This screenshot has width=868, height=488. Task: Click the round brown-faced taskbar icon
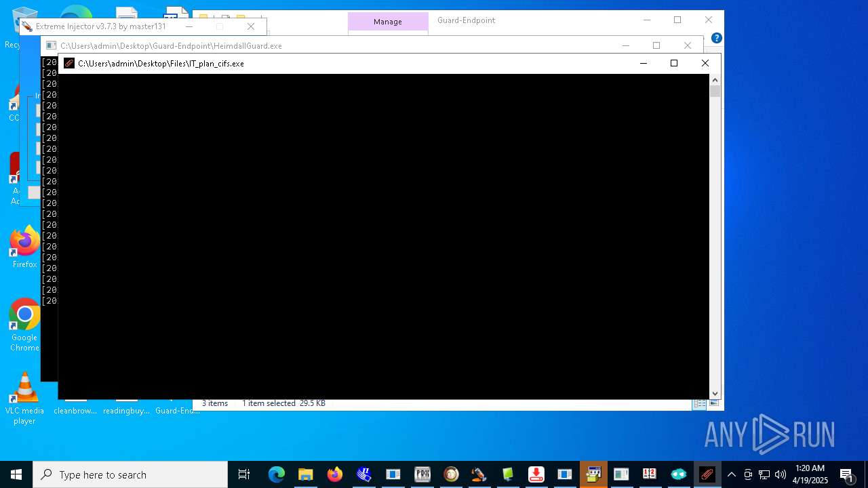pos(451,474)
